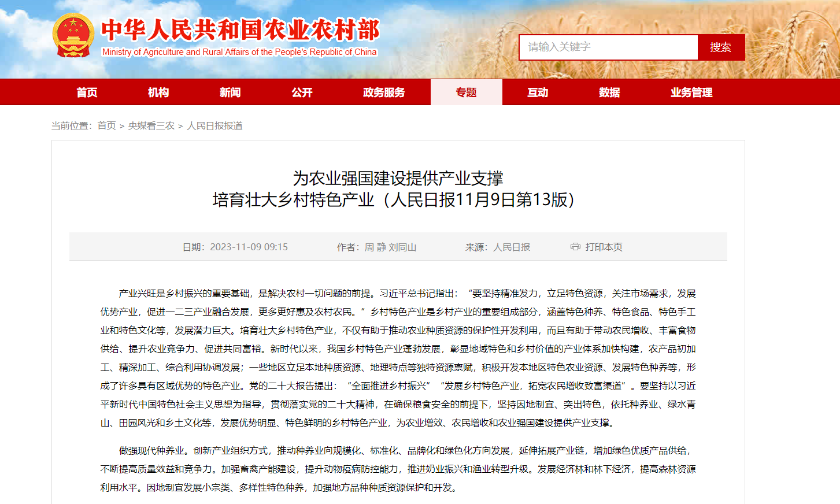Click the national emblem logo
840x504 pixels.
(x=73, y=36)
